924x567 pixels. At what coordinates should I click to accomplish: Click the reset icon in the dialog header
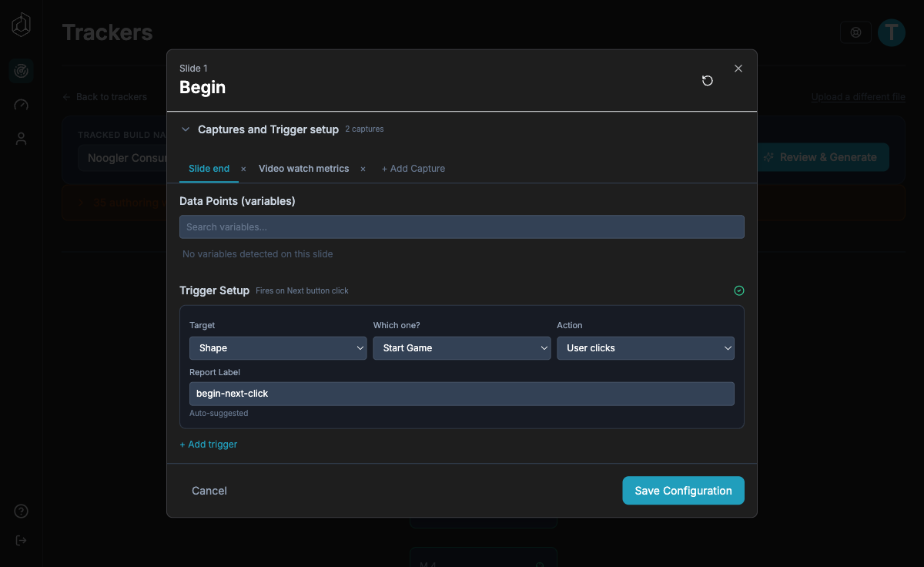tap(708, 81)
